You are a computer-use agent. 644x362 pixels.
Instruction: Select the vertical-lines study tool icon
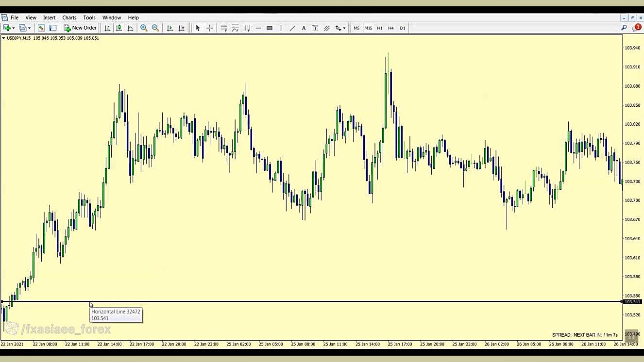[246, 28]
